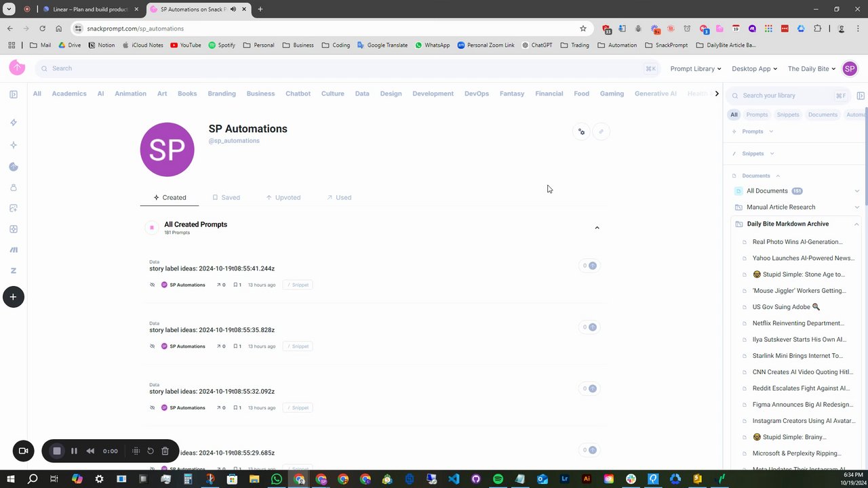Collapse All Created Prompts section
This screenshot has width=868, height=488.
[597, 228]
